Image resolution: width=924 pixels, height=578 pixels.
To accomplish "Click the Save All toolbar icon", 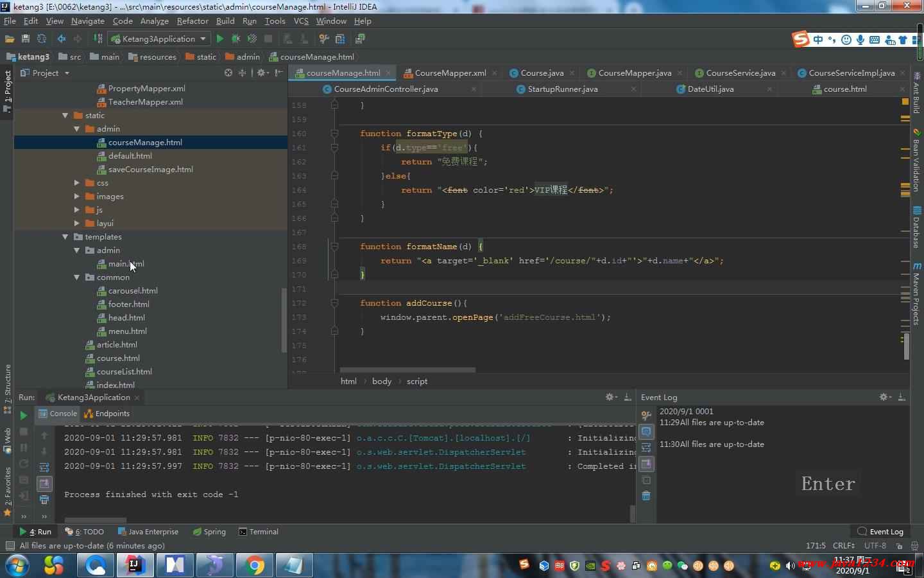I will click(26, 39).
